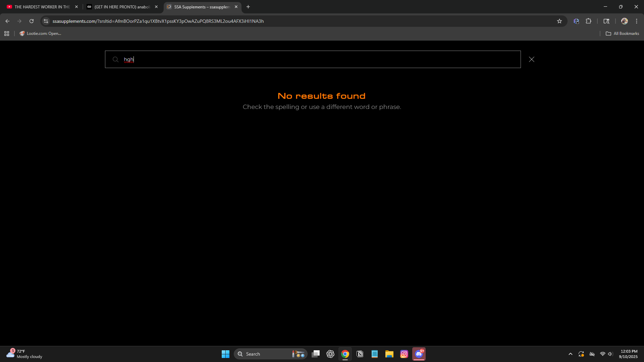Viewport: 644px width, 362px height.
Task: Switch to THE HARDEST WORKER YouTube tab
Action: [41, 7]
